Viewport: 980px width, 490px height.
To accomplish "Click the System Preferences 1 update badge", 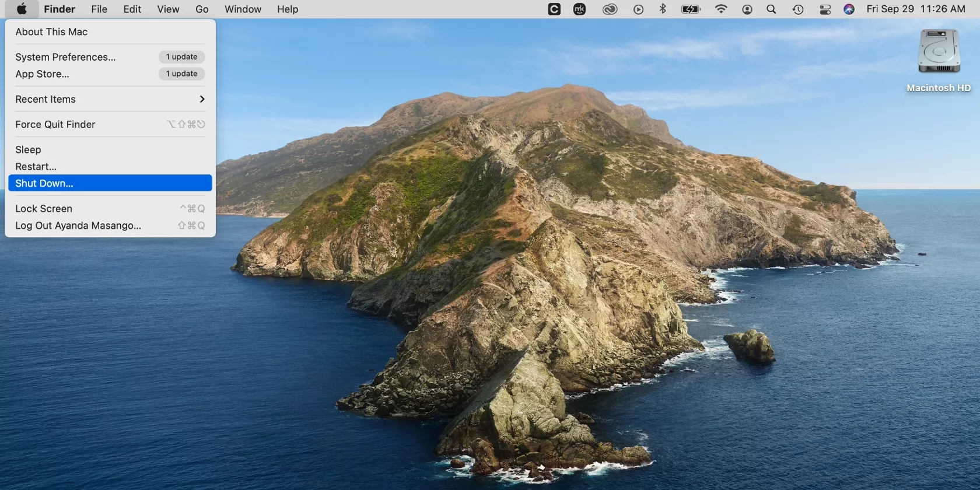I will (181, 57).
